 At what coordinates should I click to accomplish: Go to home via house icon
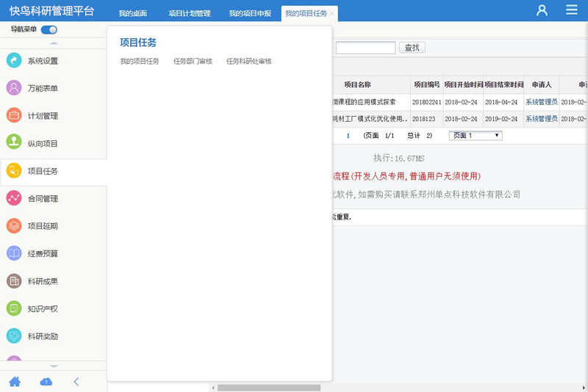tap(15, 382)
